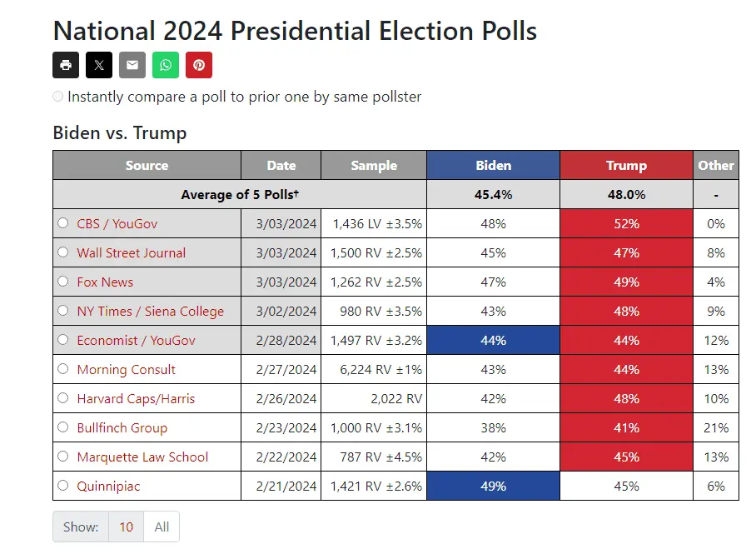Click the print share icon
Screen dimensions: 756x559
pyautogui.click(x=66, y=65)
